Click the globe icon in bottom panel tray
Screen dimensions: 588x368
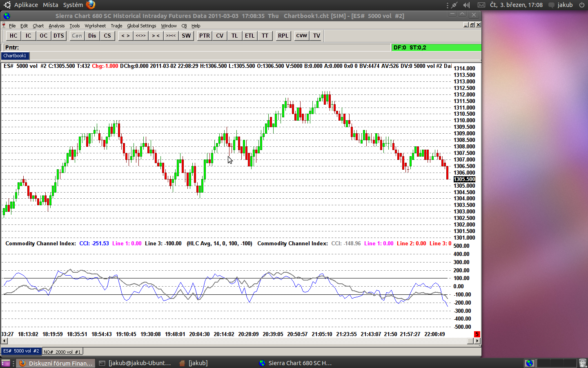[530, 363]
